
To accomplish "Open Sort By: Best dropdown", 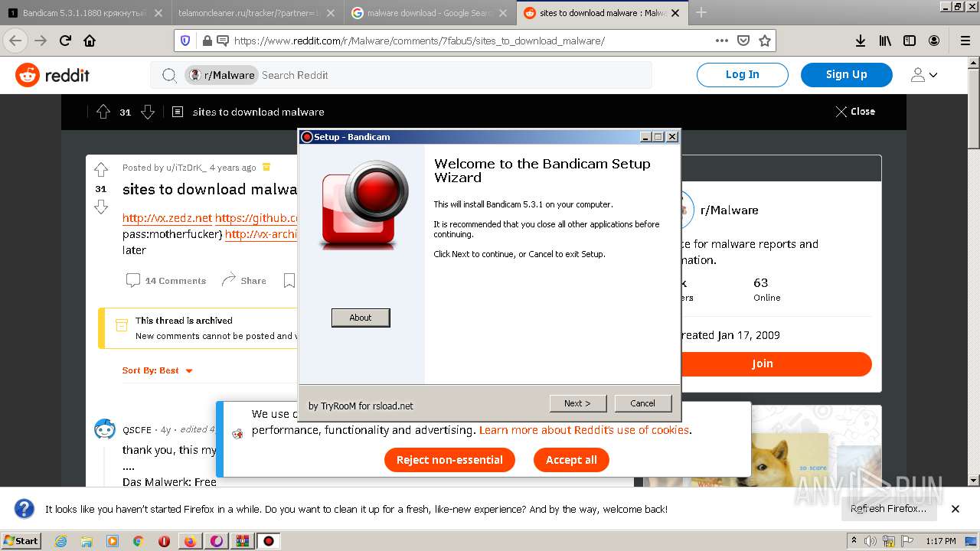I will [157, 370].
